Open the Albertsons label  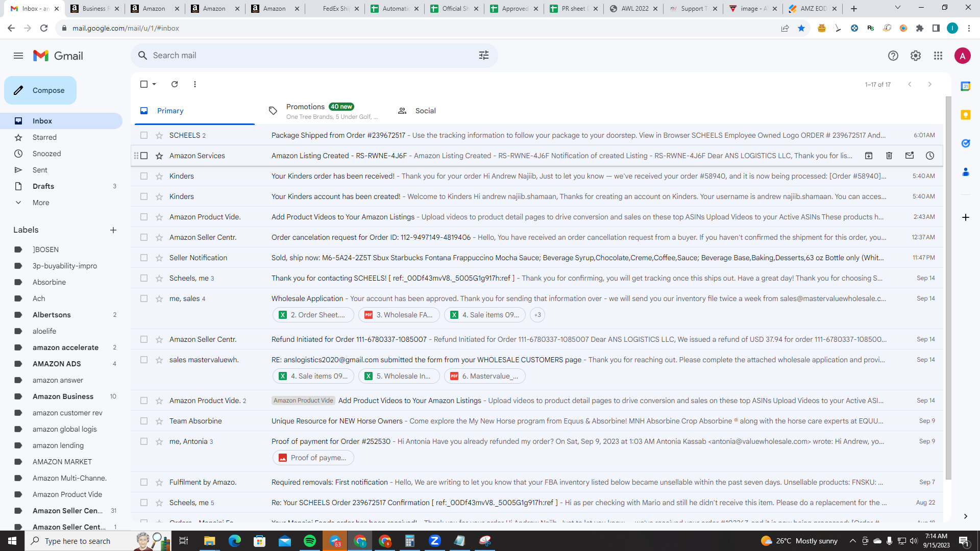click(x=61, y=315)
